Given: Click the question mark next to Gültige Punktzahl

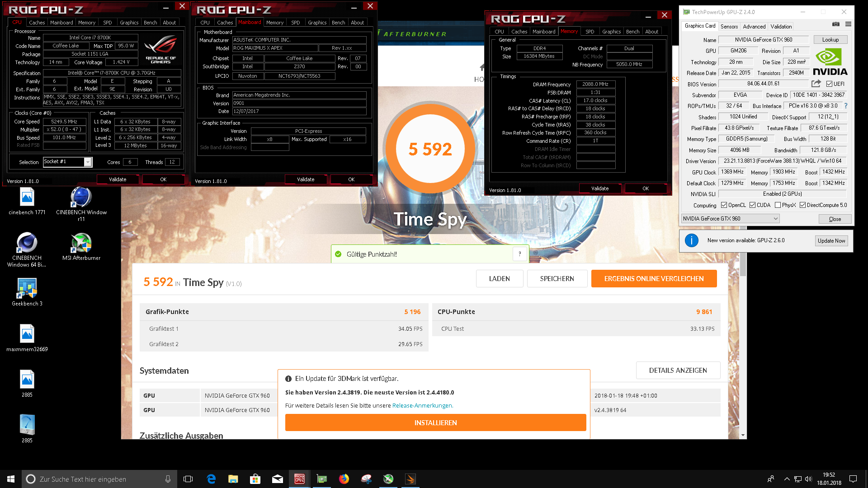Looking at the screenshot, I should [520, 254].
